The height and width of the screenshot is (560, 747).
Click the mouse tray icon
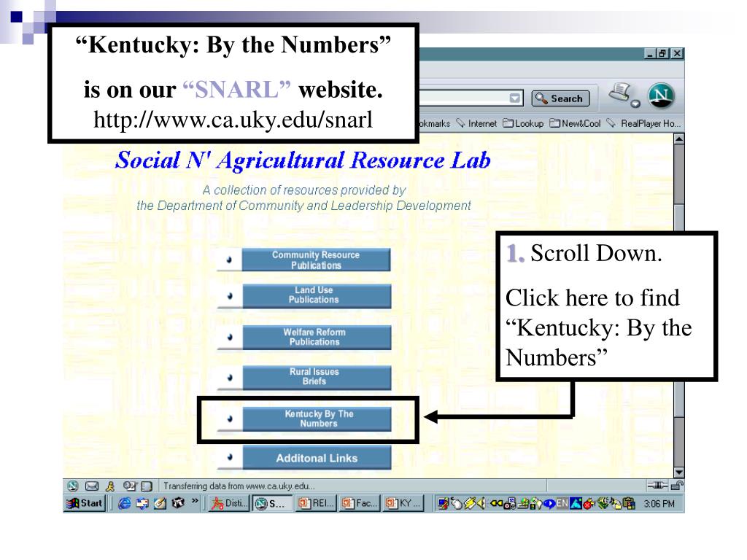click(x=457, y=503)
